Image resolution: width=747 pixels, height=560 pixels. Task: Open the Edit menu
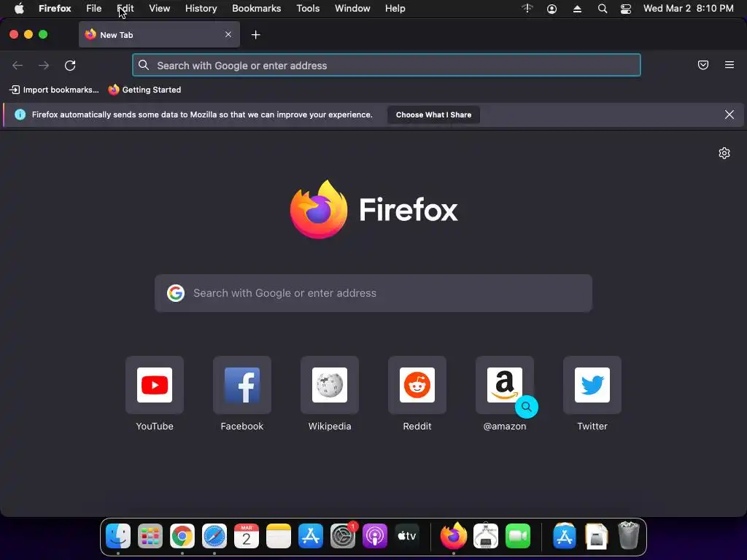(x=125, y=9)
